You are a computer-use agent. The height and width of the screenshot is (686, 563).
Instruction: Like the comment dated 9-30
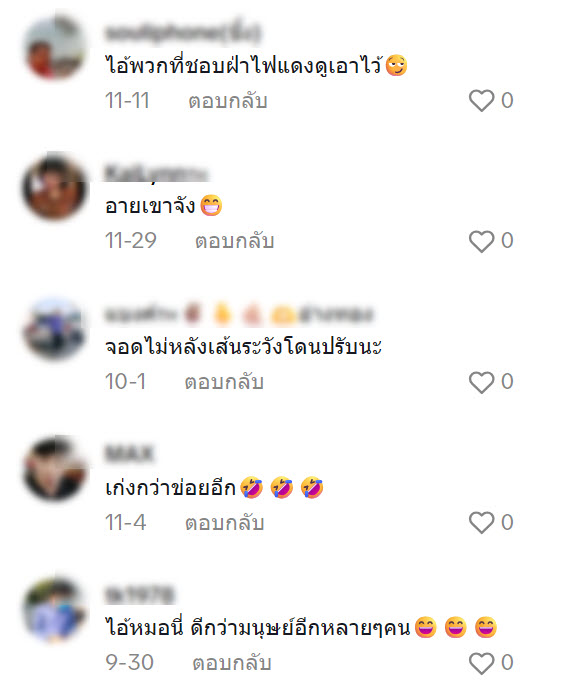point(481,663)
